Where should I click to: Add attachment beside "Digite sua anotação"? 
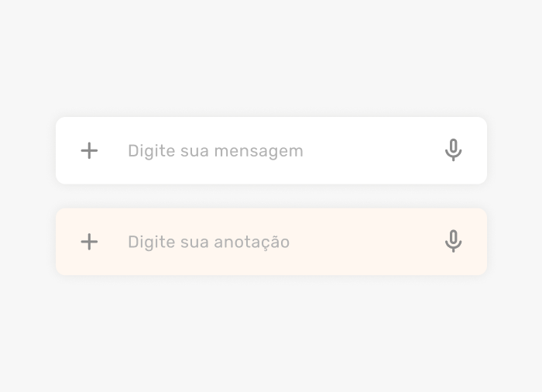coord(90,242)
